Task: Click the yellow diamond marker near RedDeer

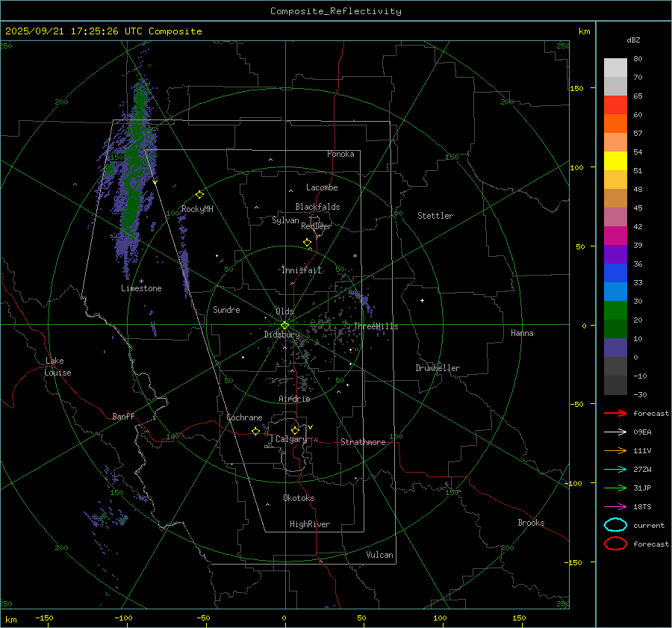Action: click(307, 243)
